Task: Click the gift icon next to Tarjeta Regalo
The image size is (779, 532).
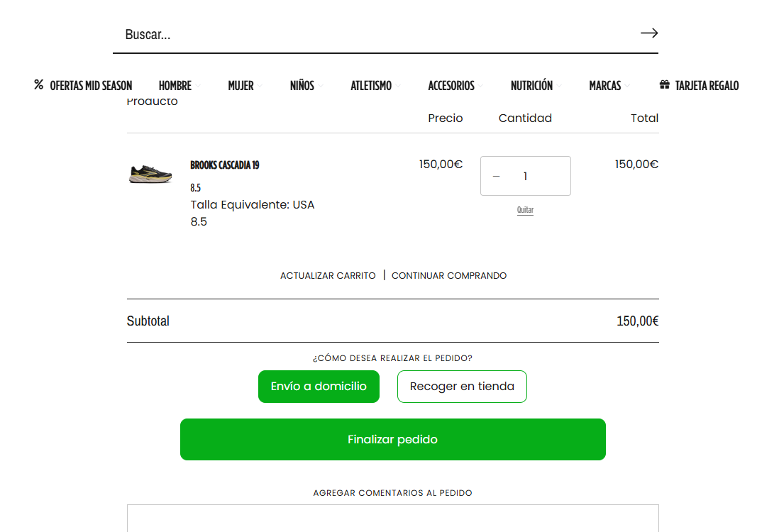Action: [664, 85]
